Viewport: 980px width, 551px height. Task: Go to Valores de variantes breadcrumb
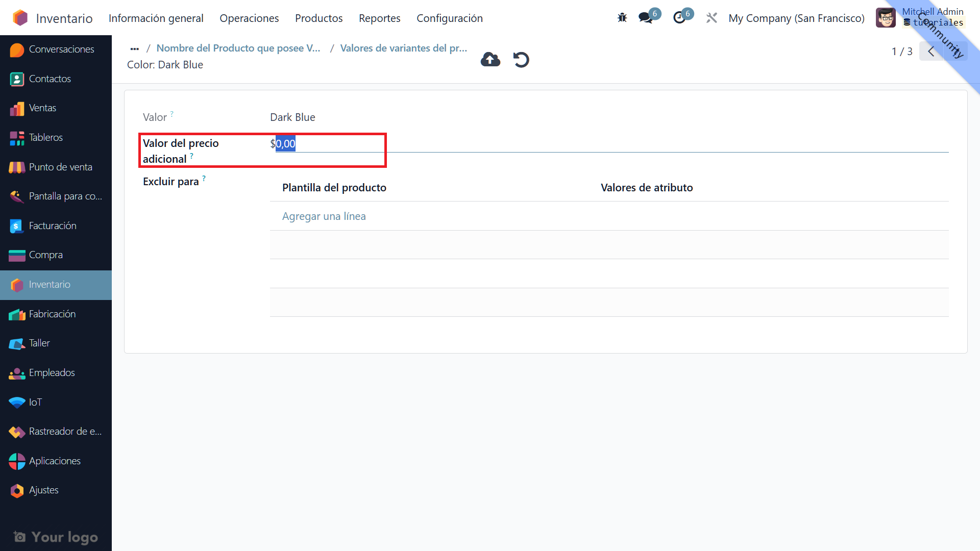403,48
